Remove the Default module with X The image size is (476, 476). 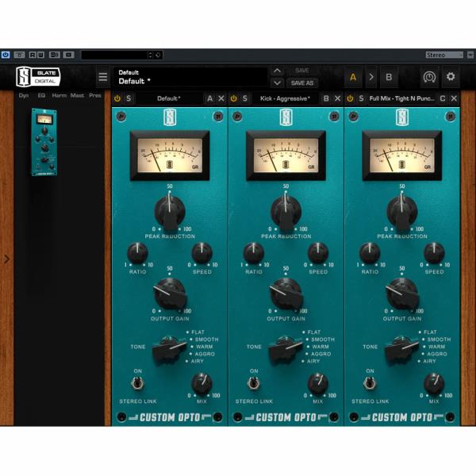[x=221, y=98]
